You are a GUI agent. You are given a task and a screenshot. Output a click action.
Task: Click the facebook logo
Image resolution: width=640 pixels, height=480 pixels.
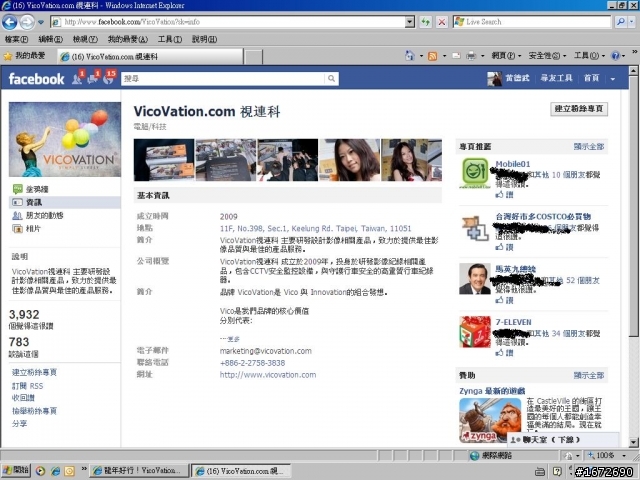click(36, 79)
